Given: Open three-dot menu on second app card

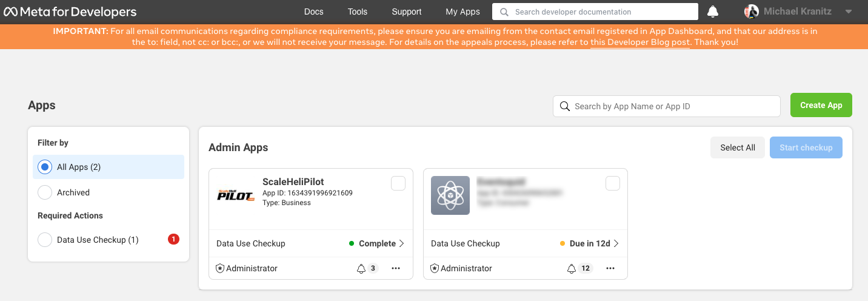Looking at the screenshot, I should [x=610, y=268].
